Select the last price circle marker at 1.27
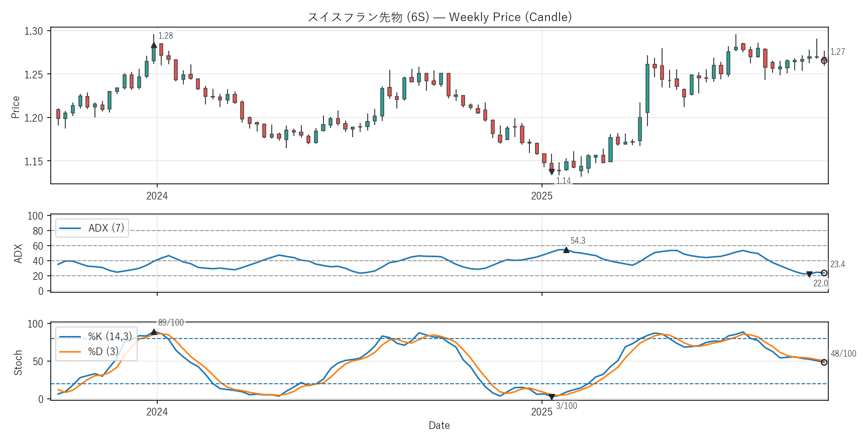868x441 pixels. click(x=824, y=60)
